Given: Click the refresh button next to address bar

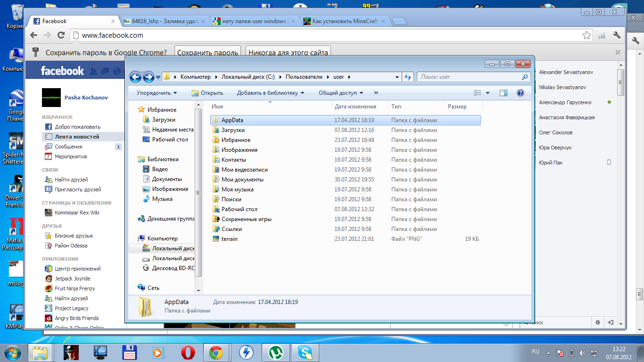Looking at the screenshot, I should (408, 77).
